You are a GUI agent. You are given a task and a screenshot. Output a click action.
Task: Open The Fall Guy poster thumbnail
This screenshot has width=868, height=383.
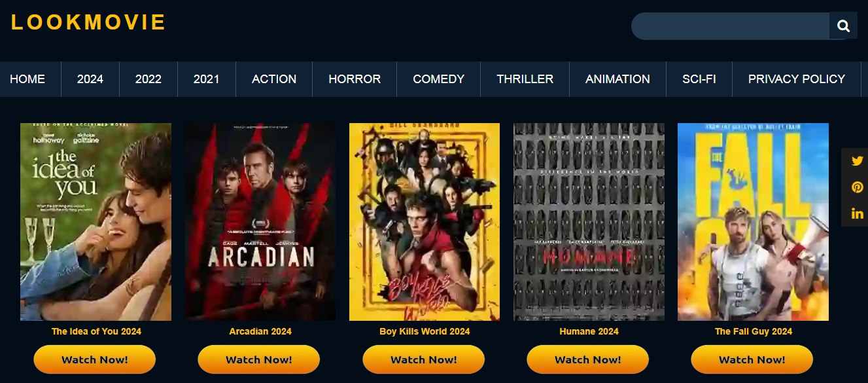click(x=753, y=222)
